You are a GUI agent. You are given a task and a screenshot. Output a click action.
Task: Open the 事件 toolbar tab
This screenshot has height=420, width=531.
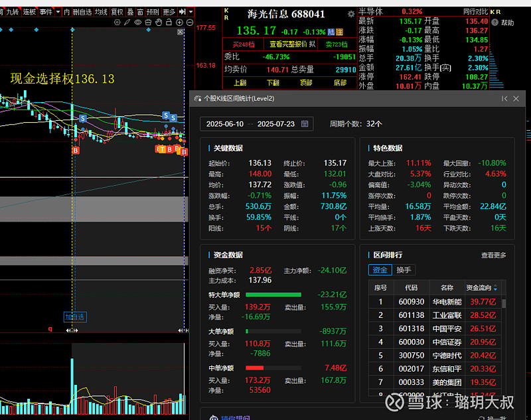pyautogui.click(x=46, y=12)
